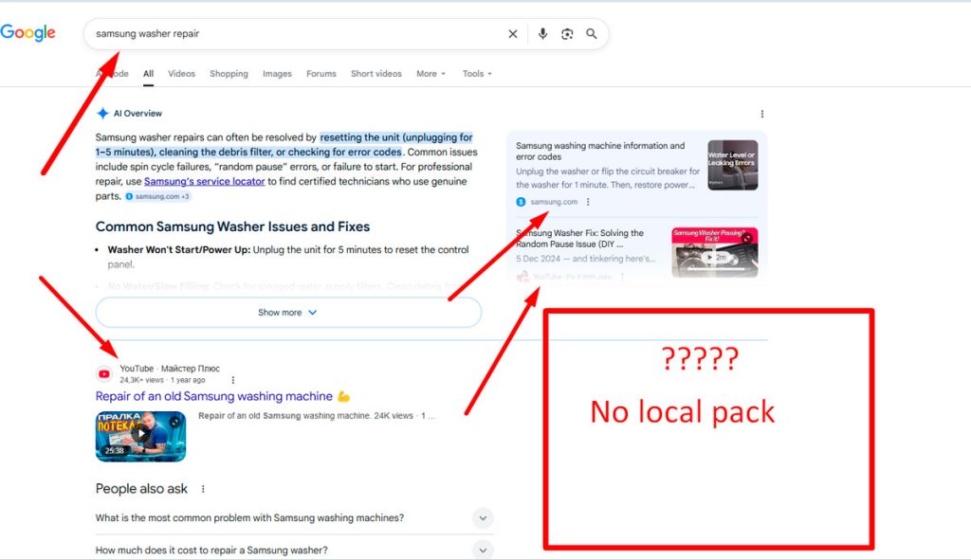
Task: Click the Google logo
Action: pyautogui.click(x=27, y=33)
